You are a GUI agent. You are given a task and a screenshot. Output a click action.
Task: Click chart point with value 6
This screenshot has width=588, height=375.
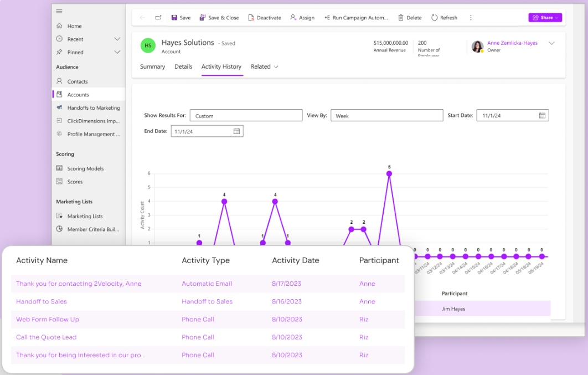pos(389,173)
